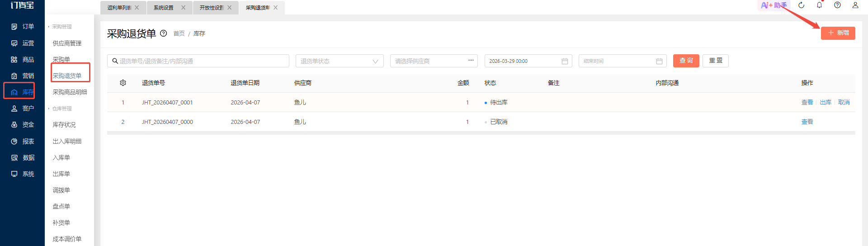Image resolution: width=868 pixels, height=246 pixels.
Task: Open 调拨单 in submenu
Action: click(x=61, y=190)
